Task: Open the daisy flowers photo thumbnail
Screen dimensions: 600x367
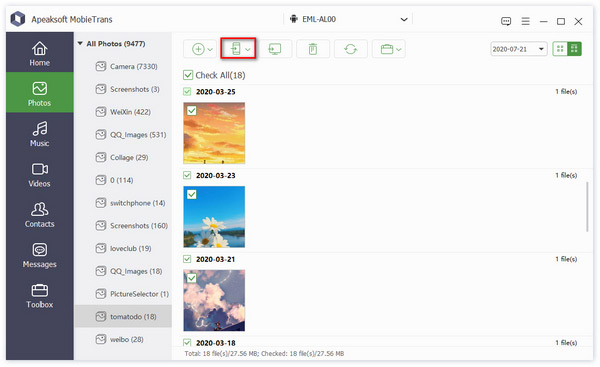Action: [x=214, y=217]
